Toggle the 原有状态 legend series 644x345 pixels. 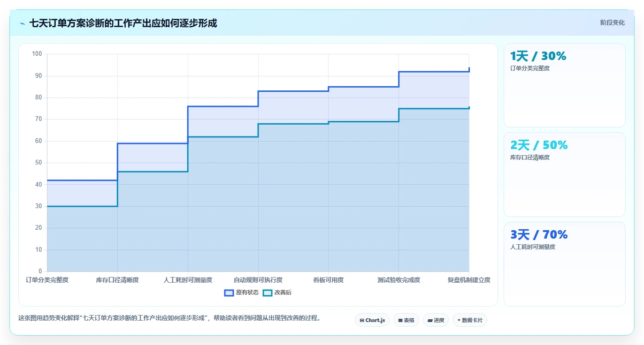(242, 292)
